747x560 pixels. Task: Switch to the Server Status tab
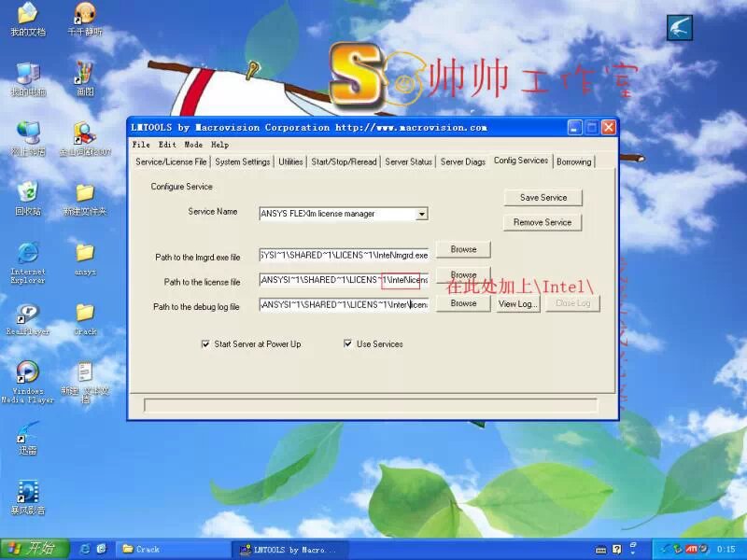coord(408,161)
